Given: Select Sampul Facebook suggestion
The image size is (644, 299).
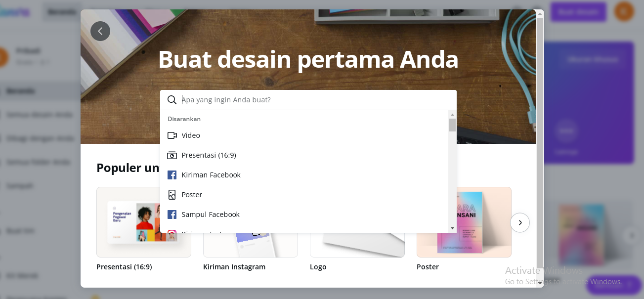Looking at the screenshot, I should point(304,214).
